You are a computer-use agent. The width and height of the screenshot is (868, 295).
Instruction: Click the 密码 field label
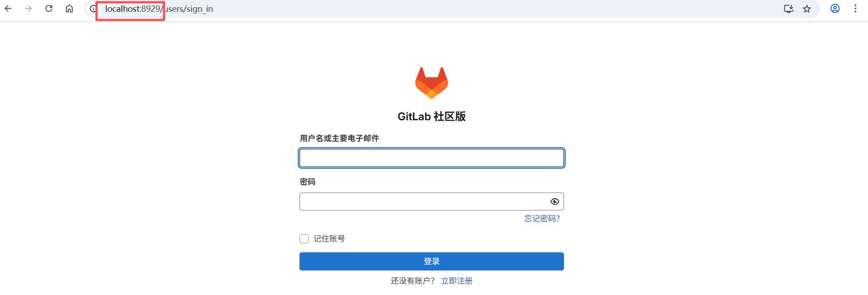point(308,182)
